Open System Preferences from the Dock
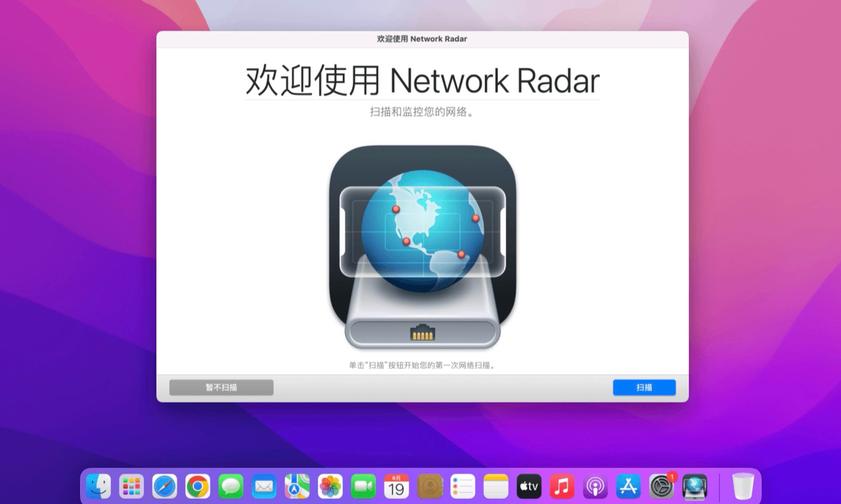Viewport: 841px width, 504px height. pyautogui.click(x=662, y=486)
